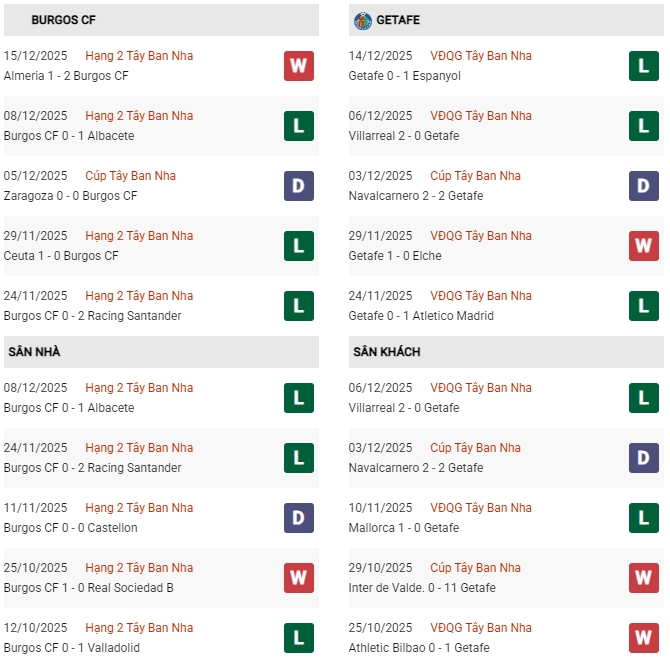Open Cúp Tây Ban Nha link dated 29/10/2025
The image size is (670, 661).
[x=475, y=568]
